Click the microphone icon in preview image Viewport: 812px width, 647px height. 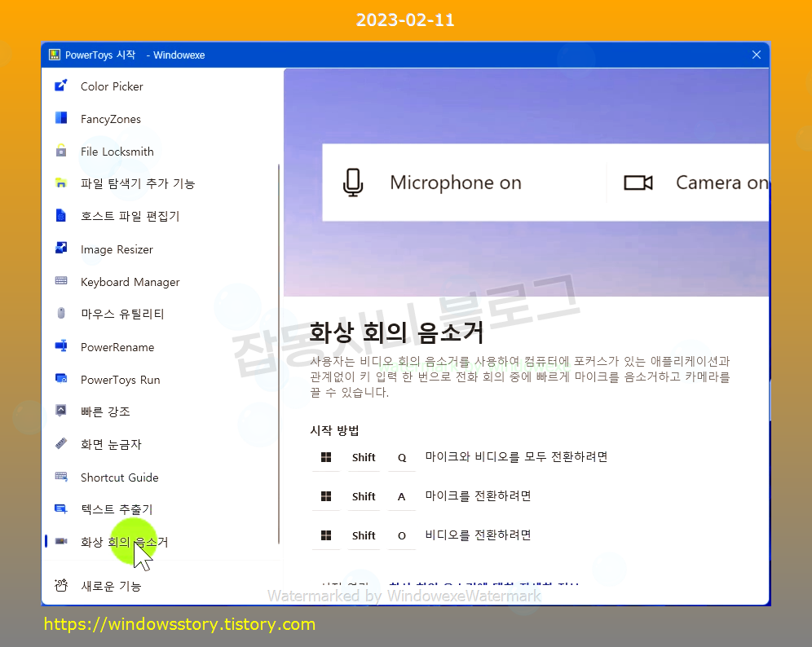pyautogui.click(x=353, y=183)
